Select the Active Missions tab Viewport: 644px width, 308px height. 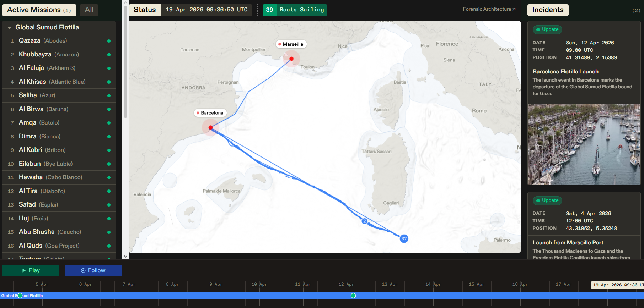(39, 10)
